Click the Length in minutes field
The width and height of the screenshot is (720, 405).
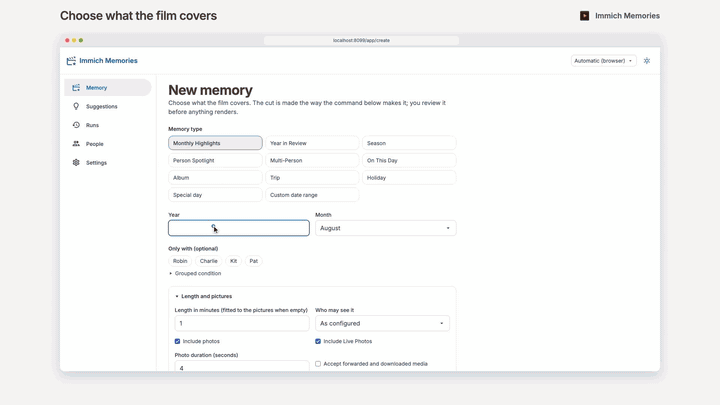242,323
